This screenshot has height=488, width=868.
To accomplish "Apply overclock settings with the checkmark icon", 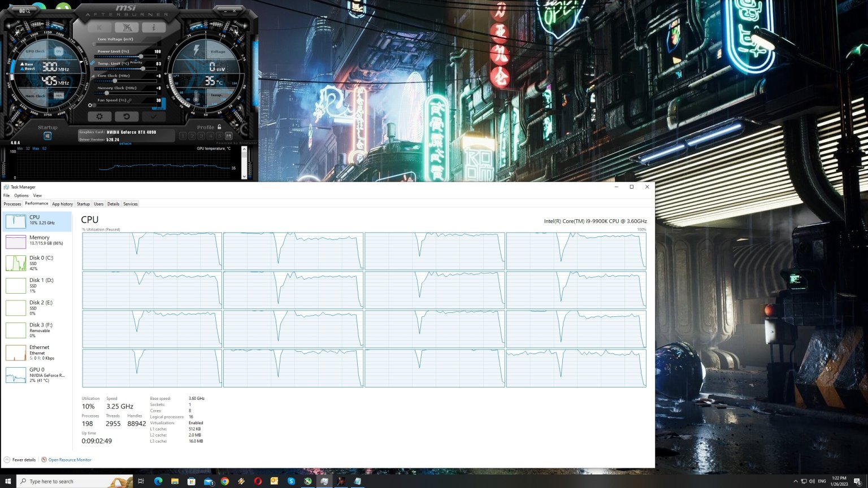I will 153,116.
